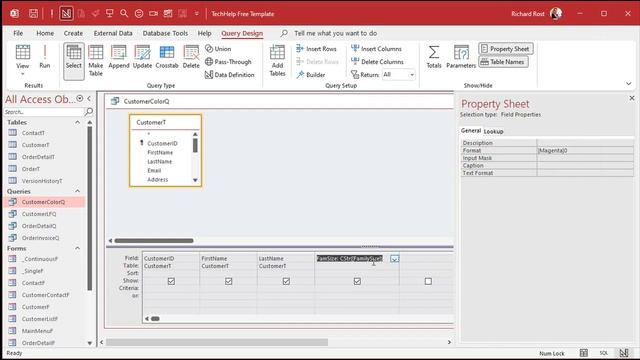
Task: Open the expression Builder
Action: coord(311,75)
